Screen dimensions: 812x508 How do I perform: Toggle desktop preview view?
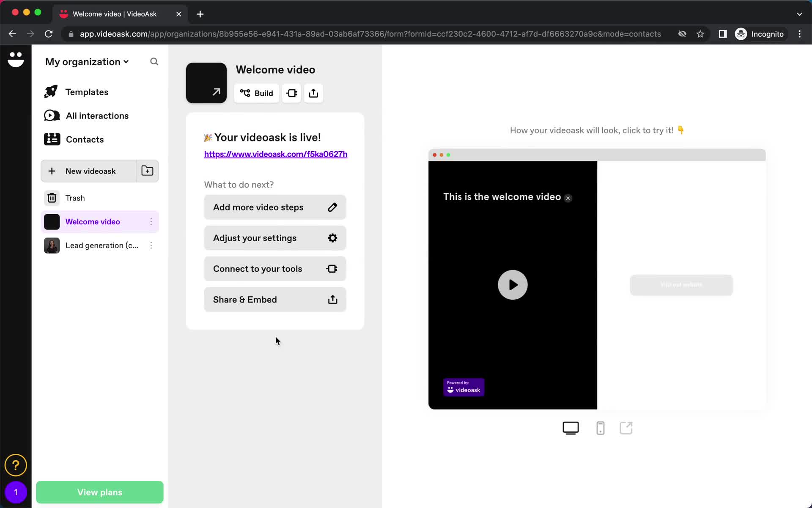click(x=571, y=428)
